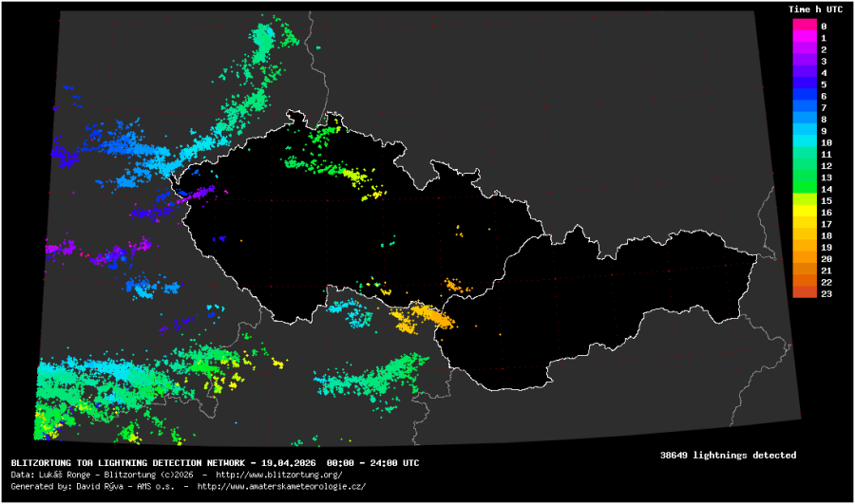Click the 'Time h UTC' legend title
The image size is (855, 504).
[813, 9]
